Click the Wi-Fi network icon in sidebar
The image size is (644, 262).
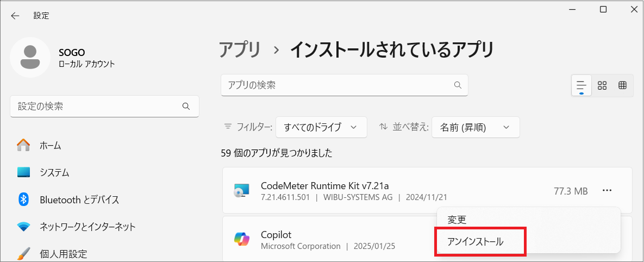pyautogui.click(x=23, y=226)
